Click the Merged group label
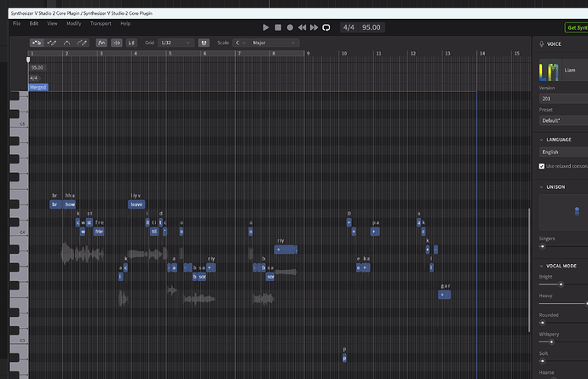The image size is (588, 379). coord(37,88)
